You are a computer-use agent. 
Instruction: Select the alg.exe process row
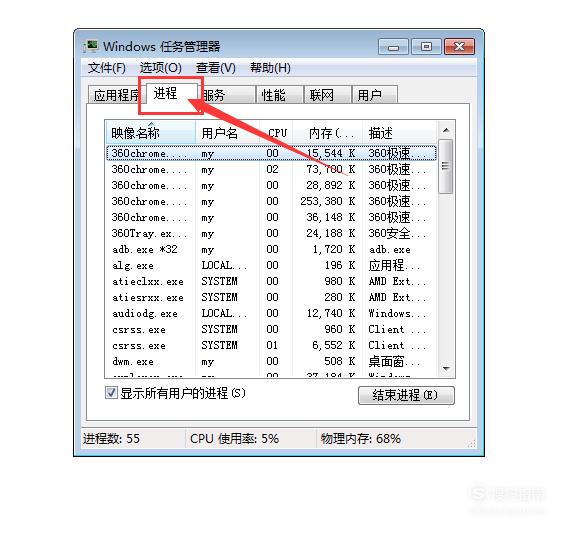tap(271, 265)
